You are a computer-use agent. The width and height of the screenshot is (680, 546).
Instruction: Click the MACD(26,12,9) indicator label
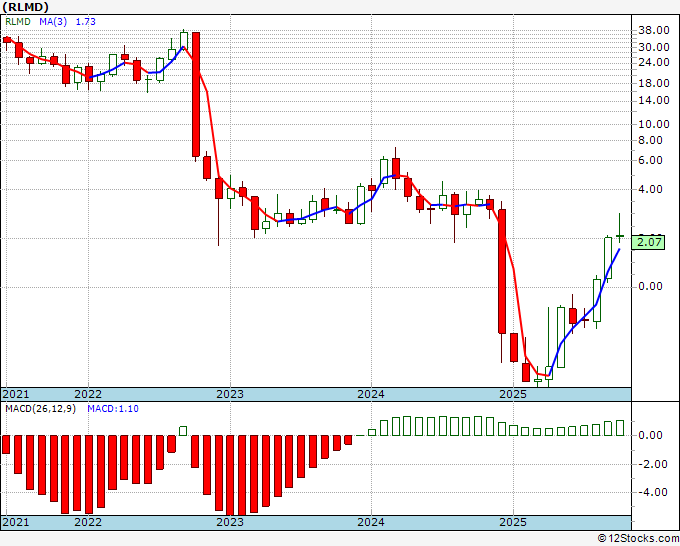[40, 409]
